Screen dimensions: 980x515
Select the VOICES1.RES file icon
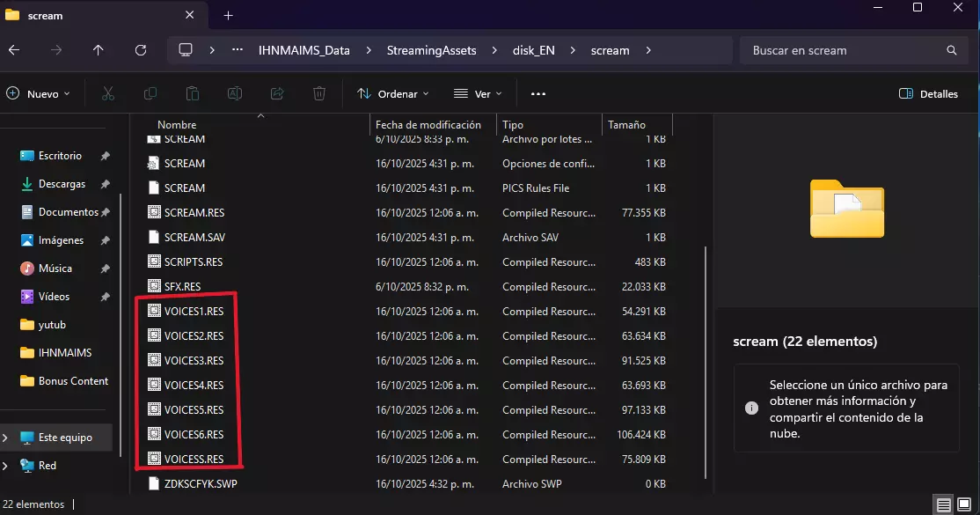point(154,311)
